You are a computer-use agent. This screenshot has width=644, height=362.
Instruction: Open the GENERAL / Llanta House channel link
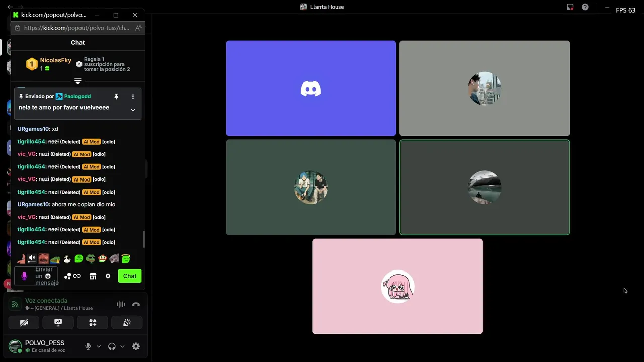pos(59,308)
